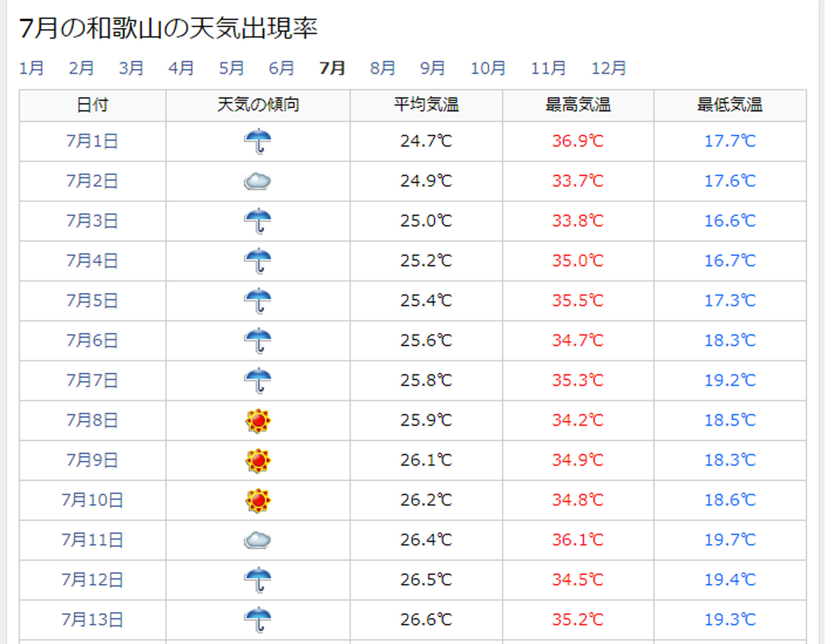Click the umbrella icon for 7月1日
The image size is (836, 644).
pyautogui.click(x=258, y=141)
